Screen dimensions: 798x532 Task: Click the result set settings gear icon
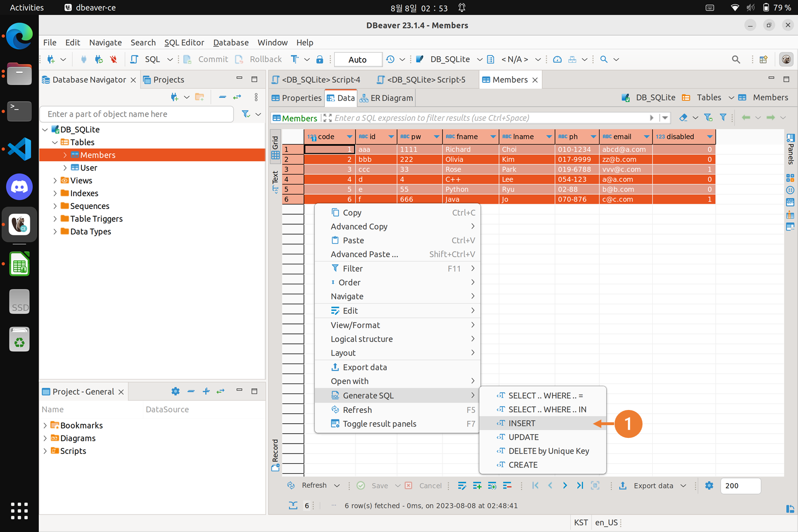click(x=709, y=486)
